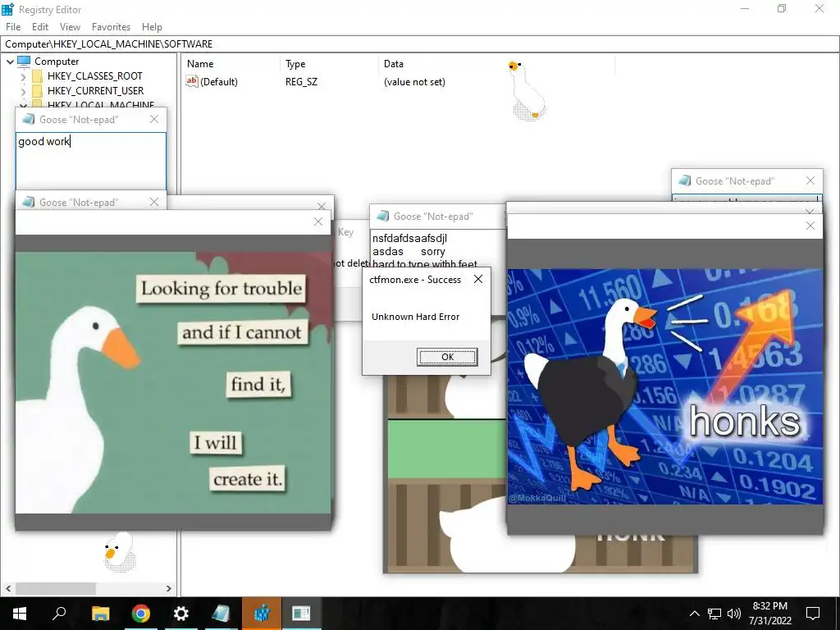Click the 'Looking for trouble' goose meme image

point(173,382)
